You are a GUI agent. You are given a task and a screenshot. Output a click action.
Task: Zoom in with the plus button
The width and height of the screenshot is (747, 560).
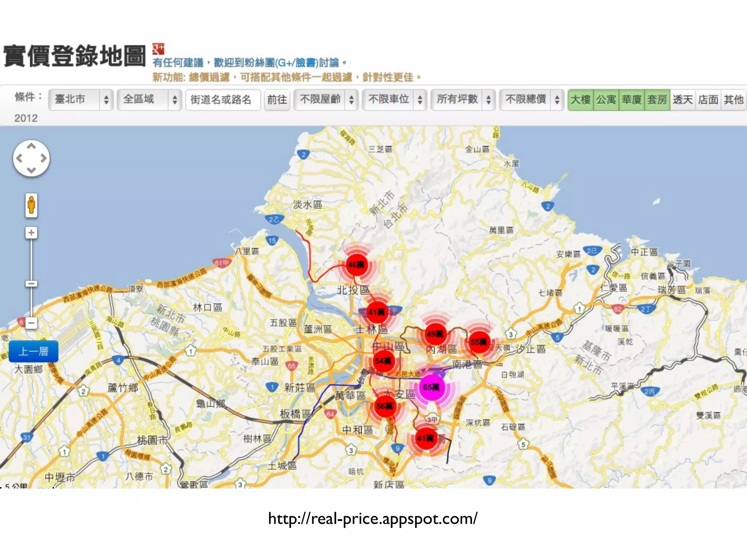(31, 233)
